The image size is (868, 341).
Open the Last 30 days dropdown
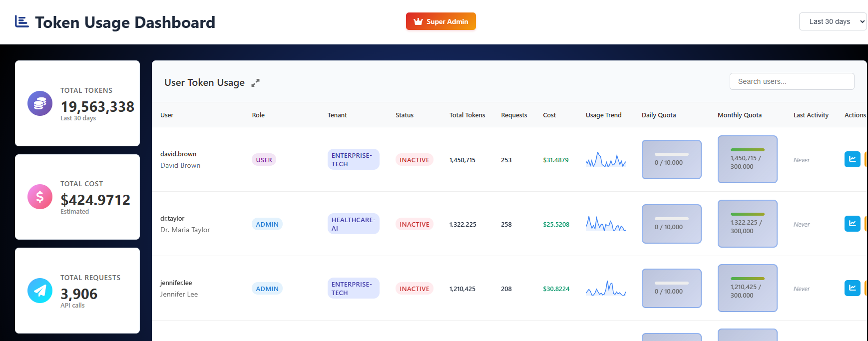[833, 21]
